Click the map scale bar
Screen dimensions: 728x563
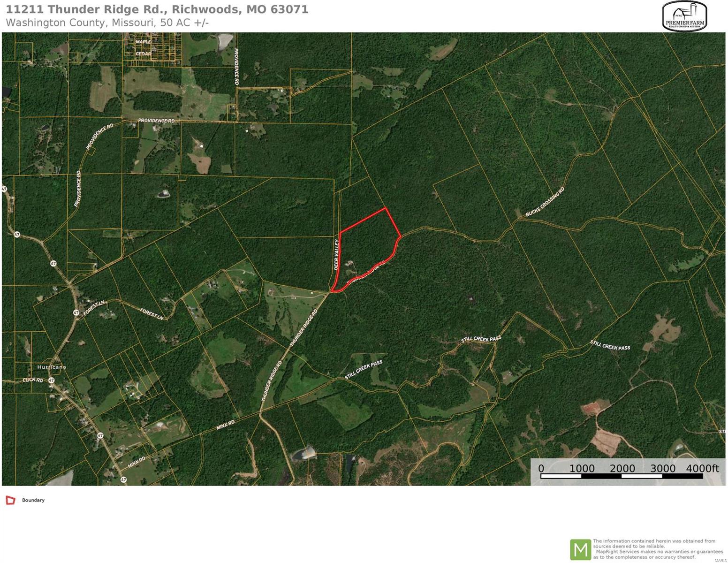622,476
